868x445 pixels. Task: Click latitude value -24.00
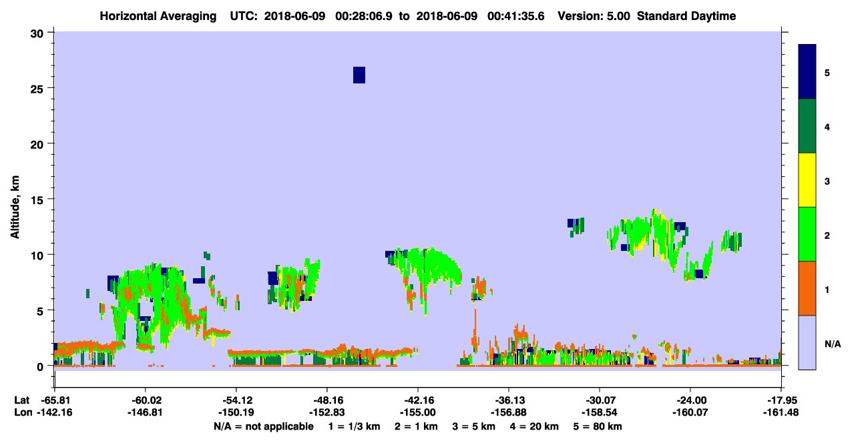click(x=690, y=400)
